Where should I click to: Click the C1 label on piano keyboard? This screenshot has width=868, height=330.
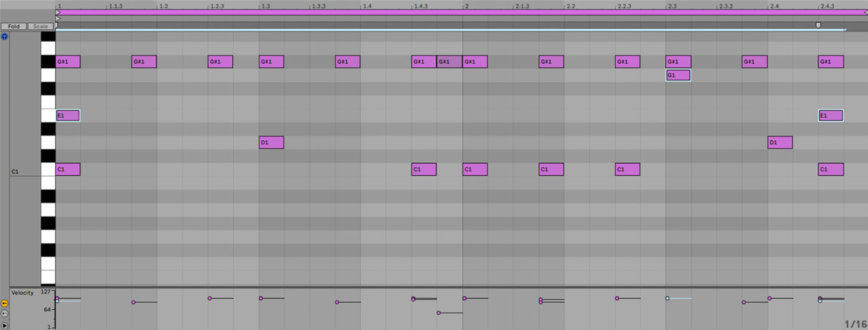click(x=15, y=172)
